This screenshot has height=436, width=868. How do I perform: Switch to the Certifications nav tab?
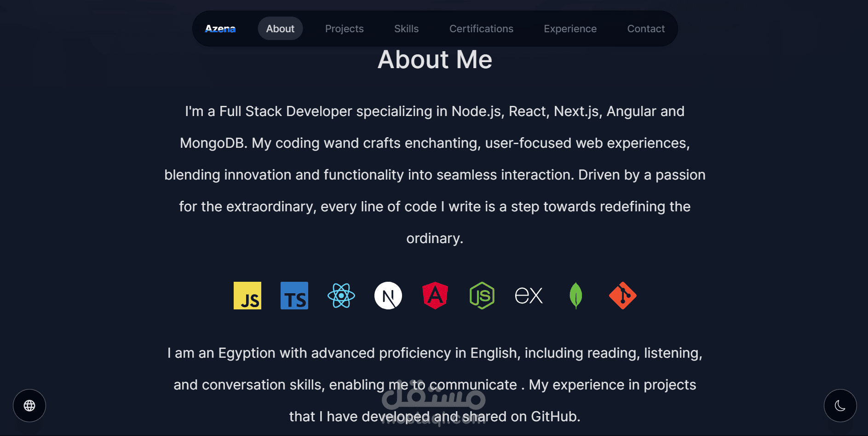pos(481,29)
